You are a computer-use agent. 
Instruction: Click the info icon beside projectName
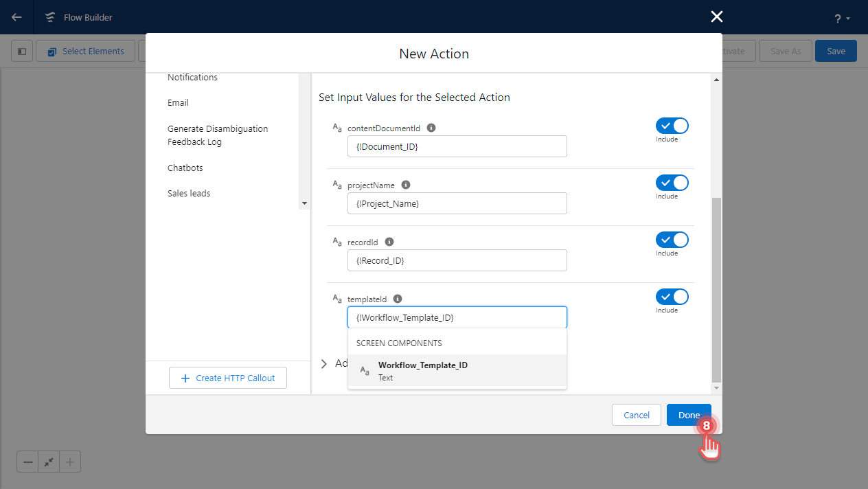coord(405,184)
